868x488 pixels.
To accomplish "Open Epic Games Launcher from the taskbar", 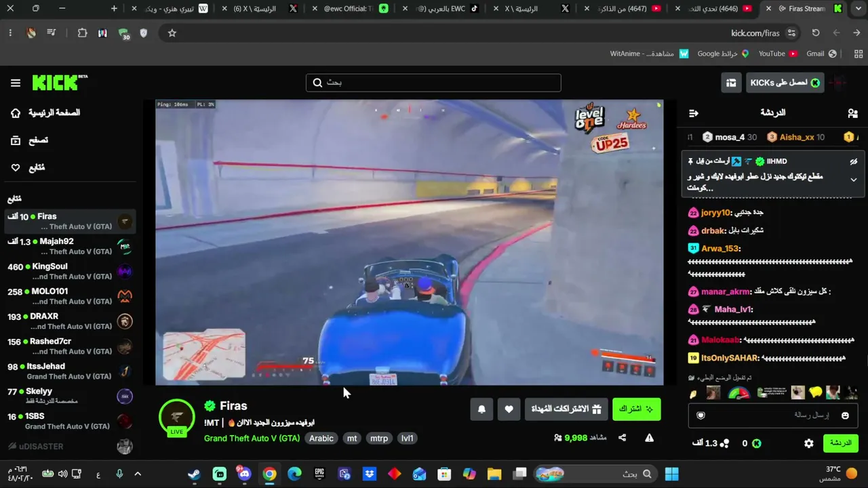I will (319, 474).
